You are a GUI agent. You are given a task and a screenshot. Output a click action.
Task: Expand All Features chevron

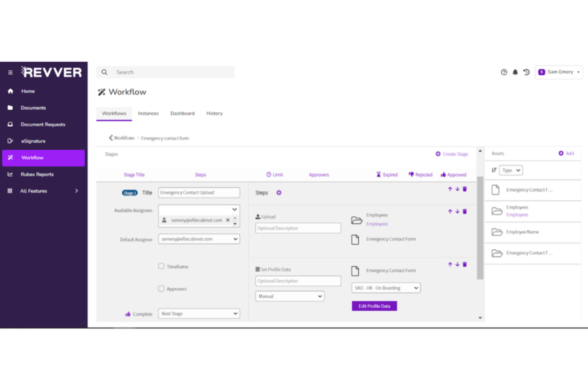pos(77,191)
